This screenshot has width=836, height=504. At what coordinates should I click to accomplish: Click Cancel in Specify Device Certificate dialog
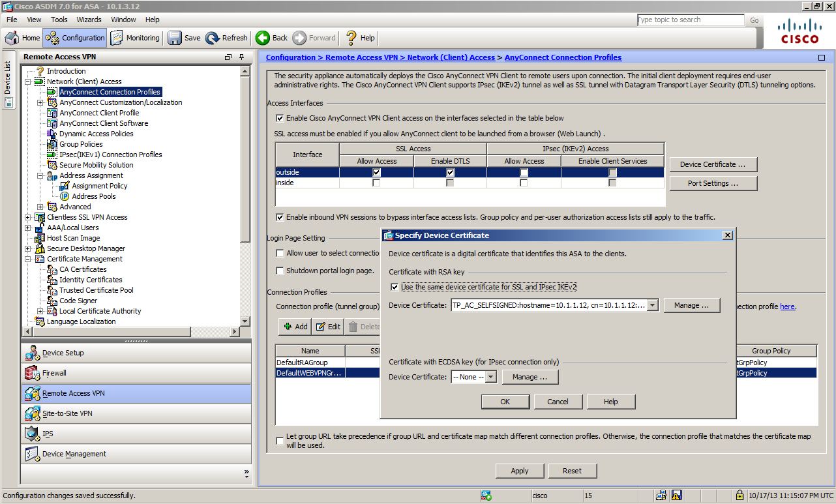[558, 402]
